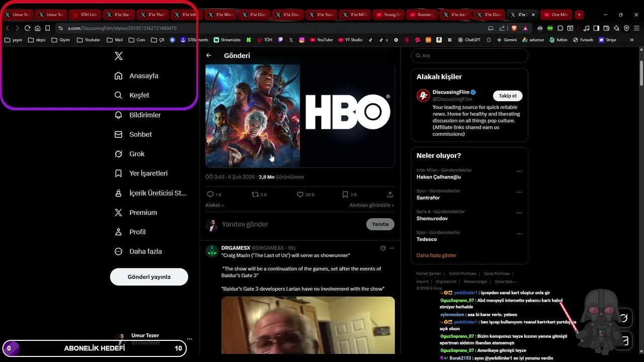Click the browser back arrow

click(x=8, y=28)
